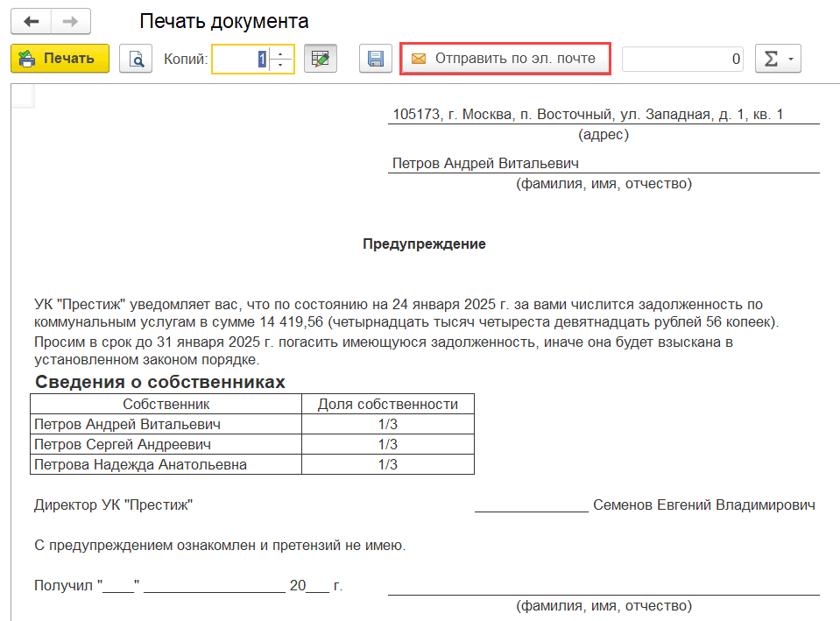This screenshot has height=621, width=840.
Task: Click the back navigation arrow
Action: 32,21
